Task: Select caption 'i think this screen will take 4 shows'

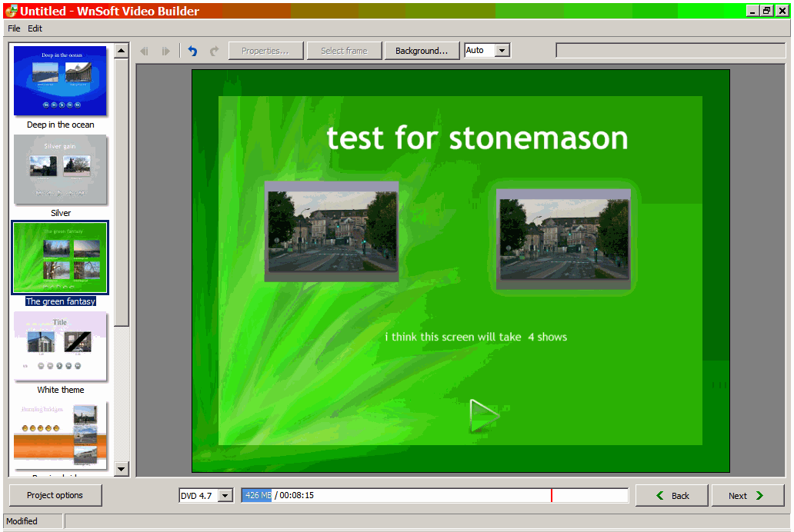Action: click(x=476, y=337)
